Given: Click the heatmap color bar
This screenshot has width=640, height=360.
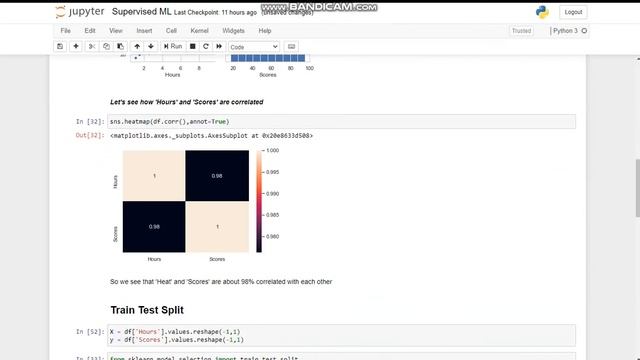Looking at the screenshot, I should pyautogui.click(x=259, y=201).
